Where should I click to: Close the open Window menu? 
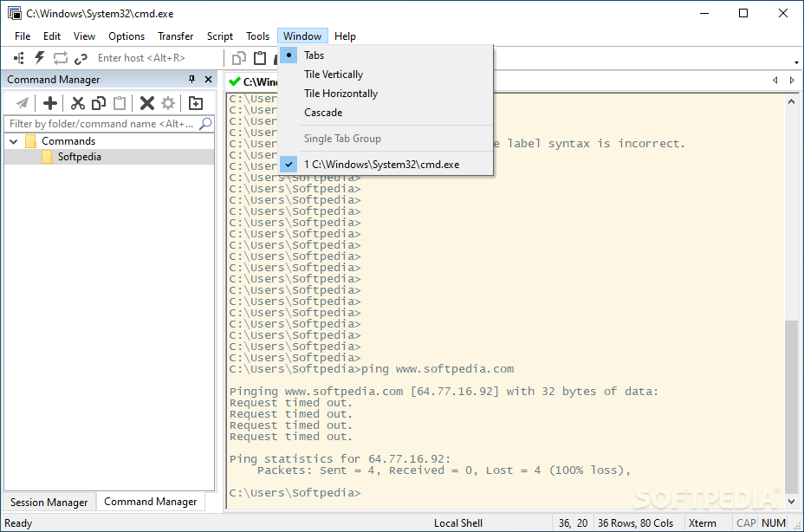pyautogui.click(x=302, y=36)
